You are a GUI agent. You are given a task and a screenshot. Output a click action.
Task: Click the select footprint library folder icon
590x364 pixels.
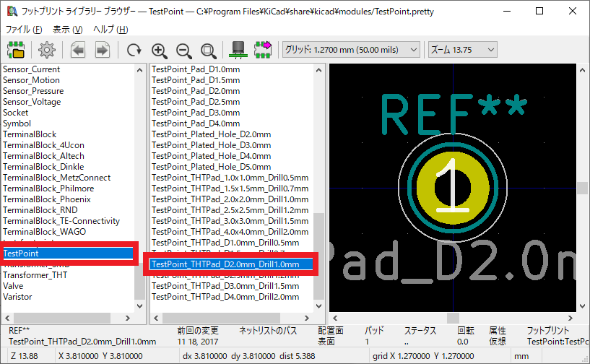coord(16,50)
